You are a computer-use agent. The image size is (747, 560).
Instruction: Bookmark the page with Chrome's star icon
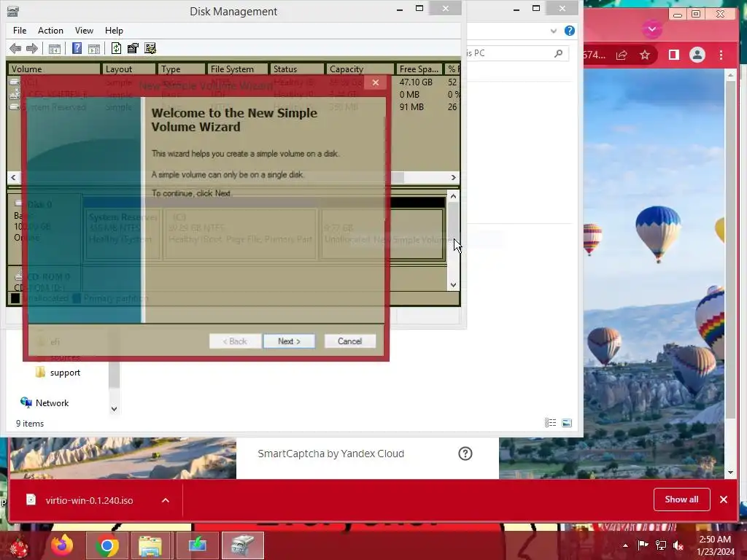[645, 55]
